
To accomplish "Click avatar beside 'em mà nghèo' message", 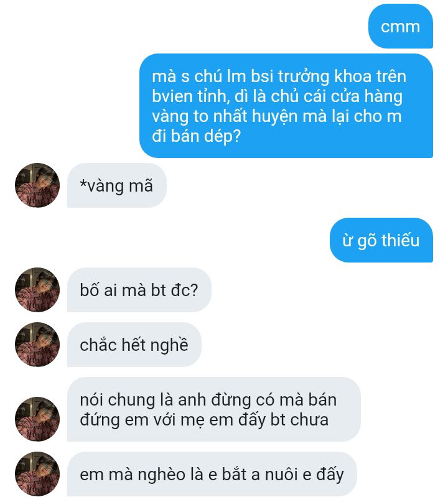I will 37,474.
